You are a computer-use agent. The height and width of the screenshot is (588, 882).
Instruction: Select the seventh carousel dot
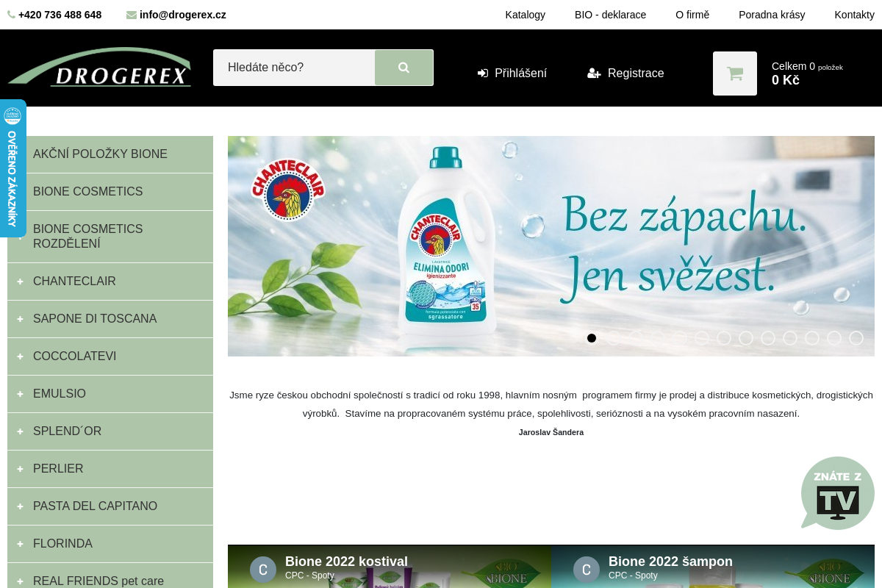(x=724, y=338)
